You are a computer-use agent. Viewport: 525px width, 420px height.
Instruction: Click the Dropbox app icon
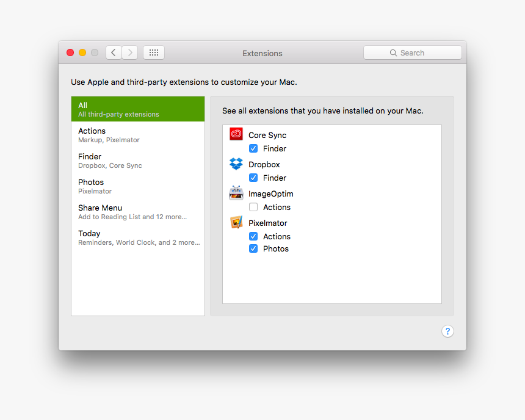[x=236, y=164]
